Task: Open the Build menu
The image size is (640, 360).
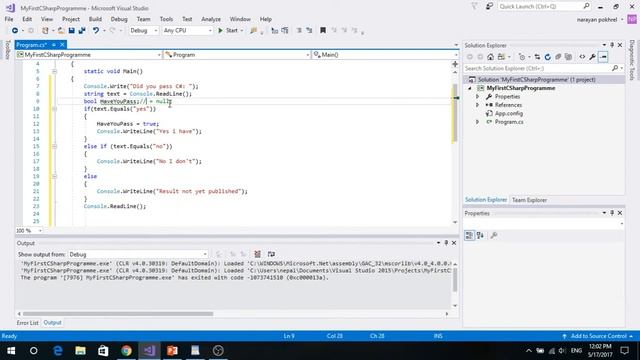Action: (95, 19)
